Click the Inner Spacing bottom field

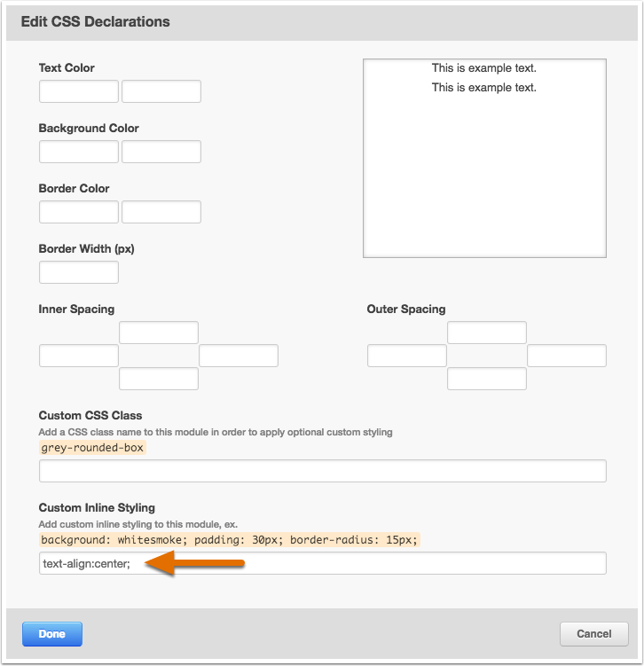pyautogui.click(x=159, y=379)
